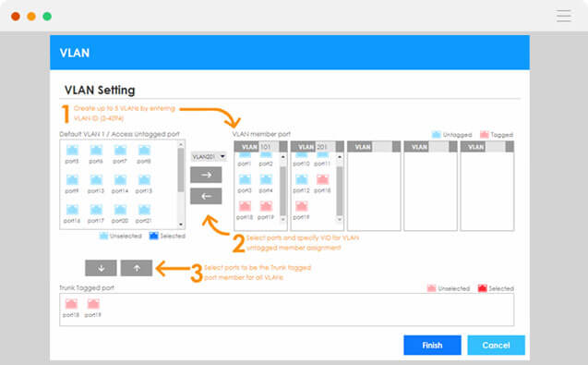588x365 pixels.
Task: Click the "VLAN member port" label
Action: (x=261, y=134)
